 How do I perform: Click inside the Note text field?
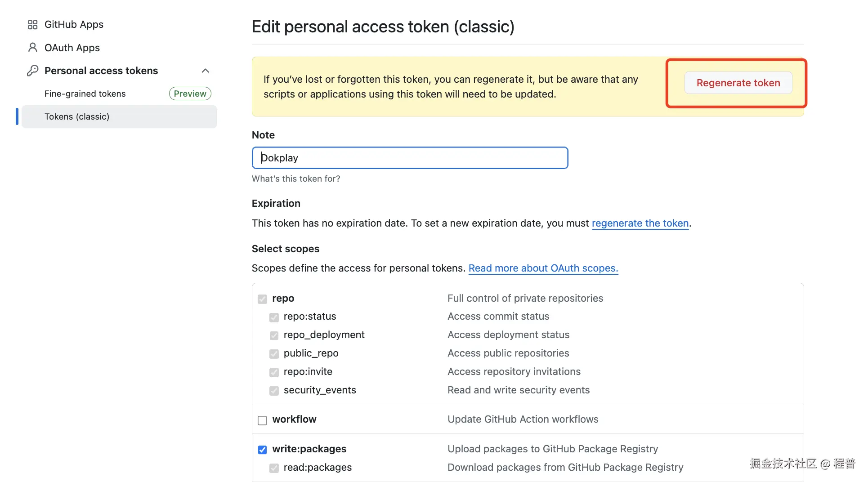[x=409, y=158]
